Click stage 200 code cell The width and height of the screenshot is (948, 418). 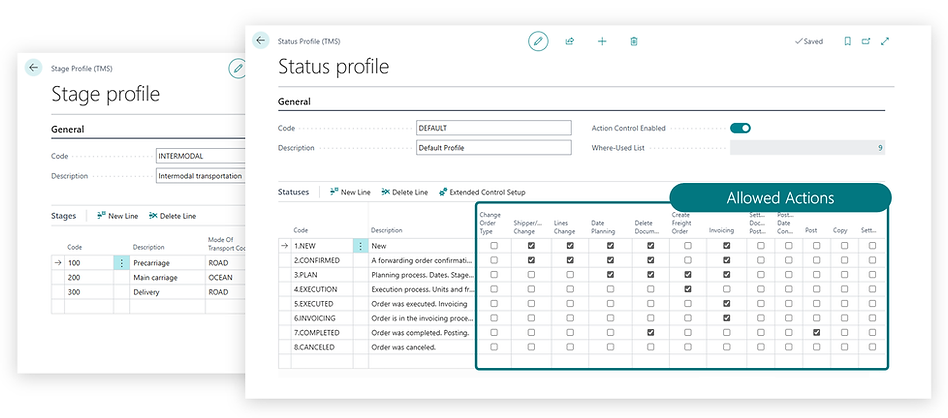coord(89,278)
